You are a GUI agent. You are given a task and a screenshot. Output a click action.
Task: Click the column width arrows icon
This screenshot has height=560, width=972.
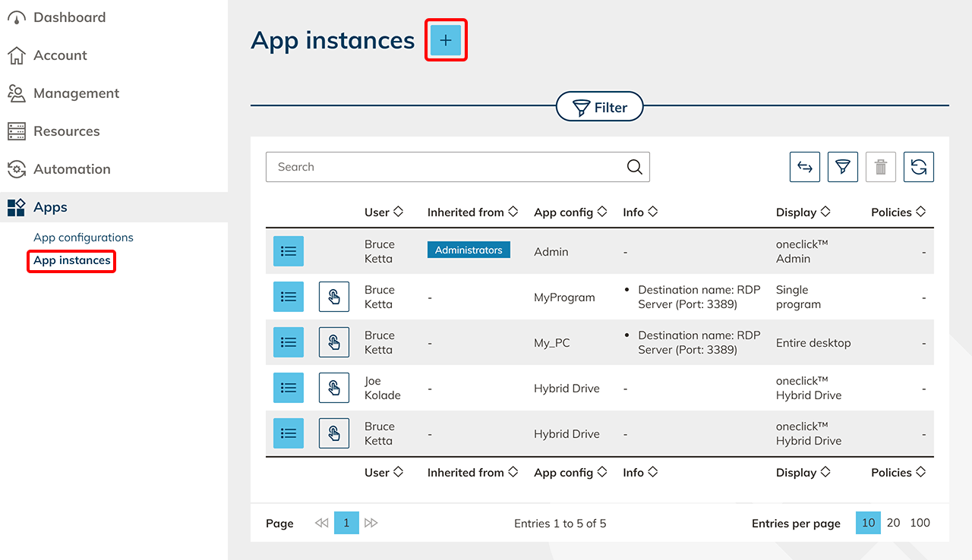click(805, 167)
